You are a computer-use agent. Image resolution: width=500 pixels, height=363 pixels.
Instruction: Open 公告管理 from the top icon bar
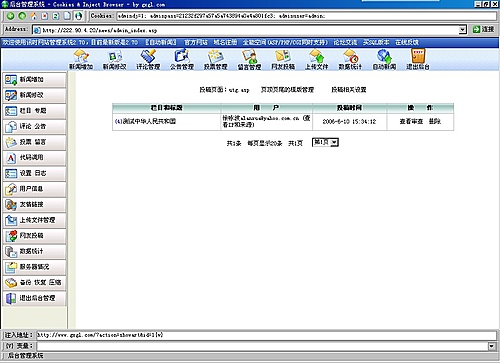tap(182, 60)
